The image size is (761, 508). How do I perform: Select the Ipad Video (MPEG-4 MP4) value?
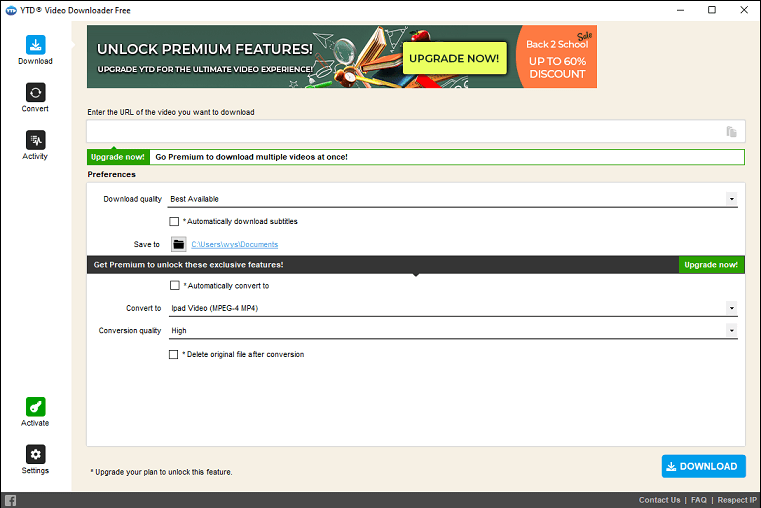215,308
